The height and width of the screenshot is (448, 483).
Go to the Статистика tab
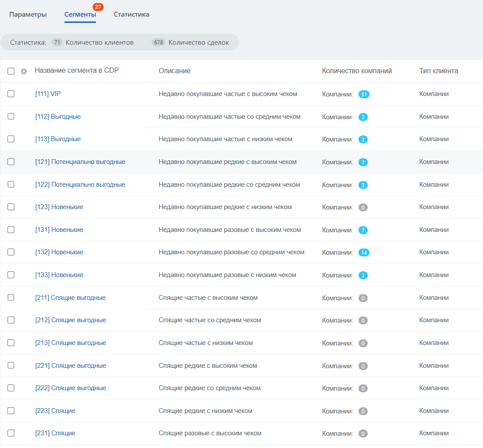click(x=131, y=14)
